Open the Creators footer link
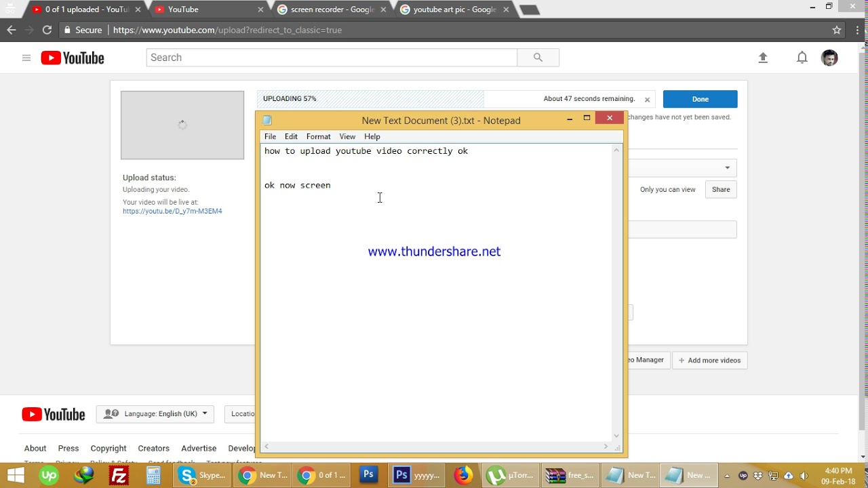Image resolution: width=868 pixels, height=488 pixels. point(154,448)
